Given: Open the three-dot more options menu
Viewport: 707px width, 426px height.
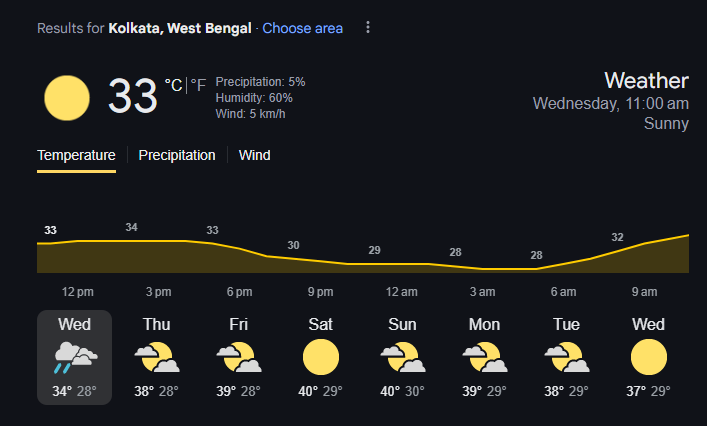Looking at the screenshot, I should (x=367, y=28).
